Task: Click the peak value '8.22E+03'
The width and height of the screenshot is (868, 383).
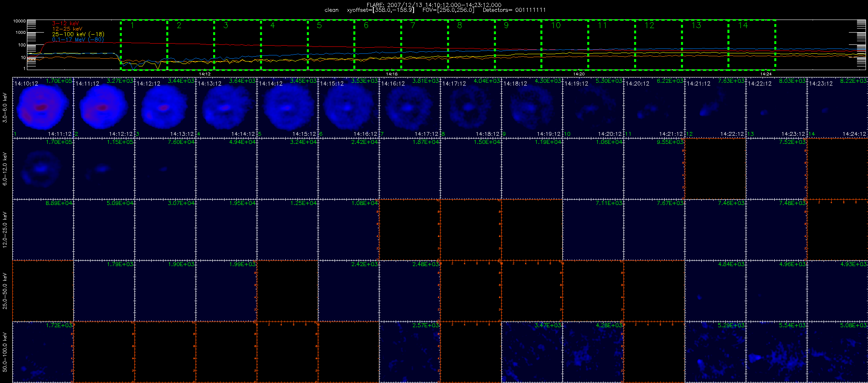Action: (x=853, y=81)
